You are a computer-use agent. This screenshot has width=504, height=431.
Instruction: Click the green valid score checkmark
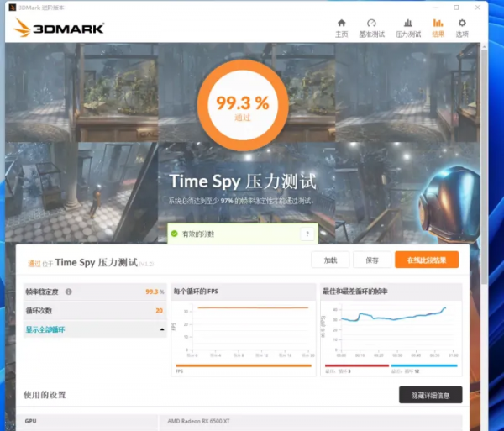(175, 234)
